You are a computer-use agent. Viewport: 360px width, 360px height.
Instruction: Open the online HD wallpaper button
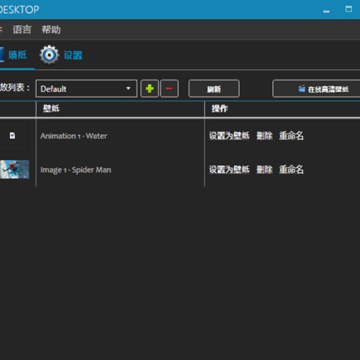click(x=316, y=89)
